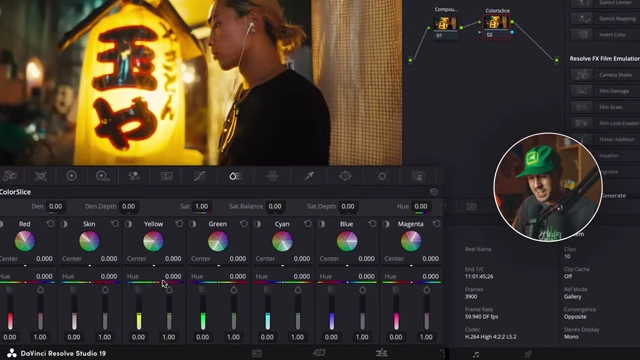Click the Sat.Depth value field
This screenshot has height=360, width=640.
pyautogui.click(x=348, y=207)
